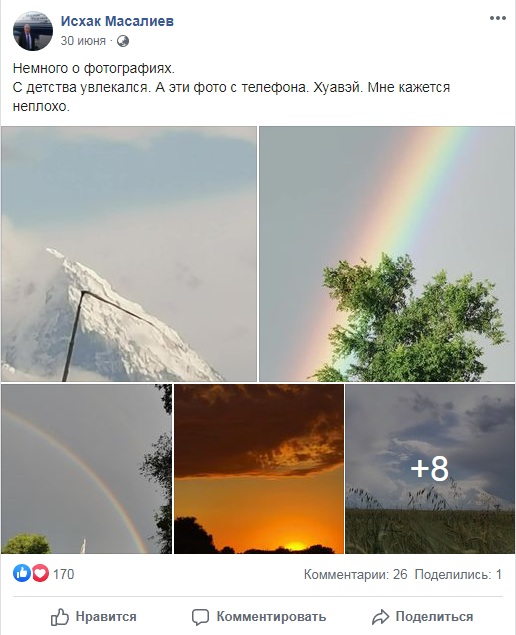The image size is (516, 635).
Task: Click the thumbs-up icon beside Нравится
Action: click(x=60, y=617)
